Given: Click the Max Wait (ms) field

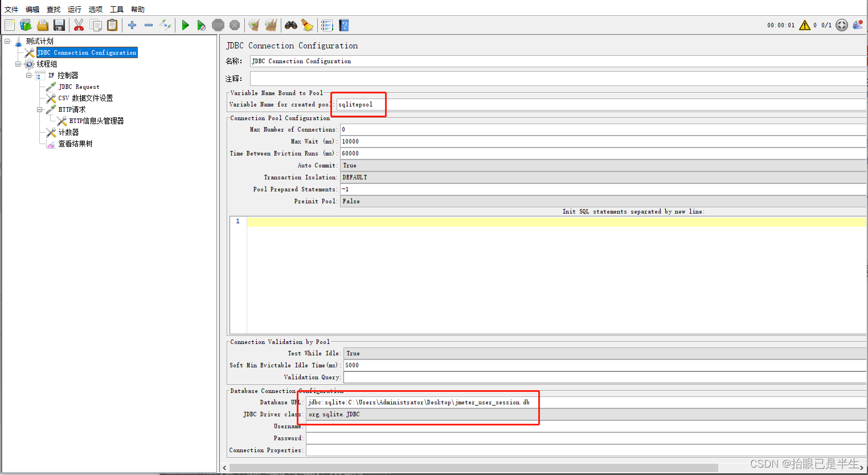Looking at the screenshot, I should tap(604, 141).
